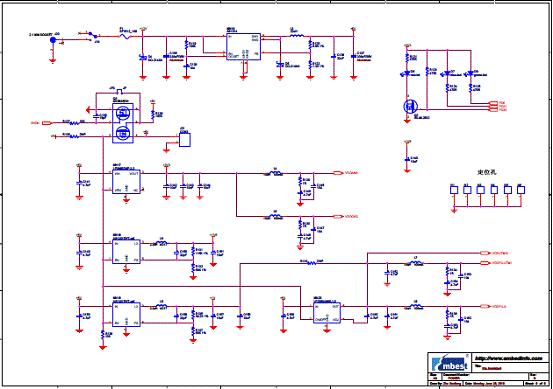Select the VDDA output port connector
This screenshot has width=553, height=389.
339,173
